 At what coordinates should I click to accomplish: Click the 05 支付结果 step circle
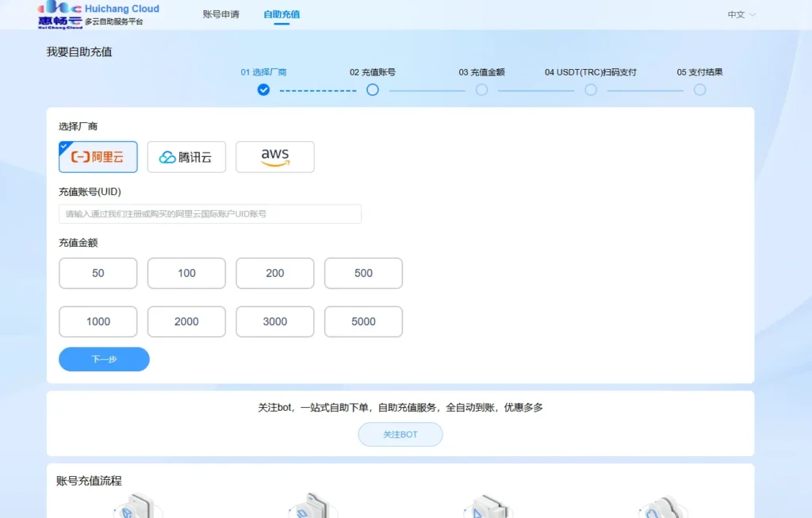pos(699,90)
